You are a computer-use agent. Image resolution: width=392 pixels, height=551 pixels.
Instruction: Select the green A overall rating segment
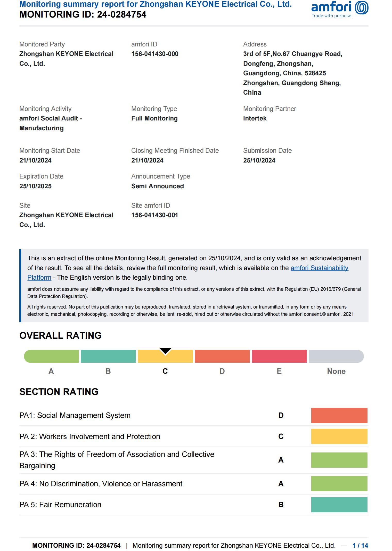pyautogui.click(x=51, y=356)
